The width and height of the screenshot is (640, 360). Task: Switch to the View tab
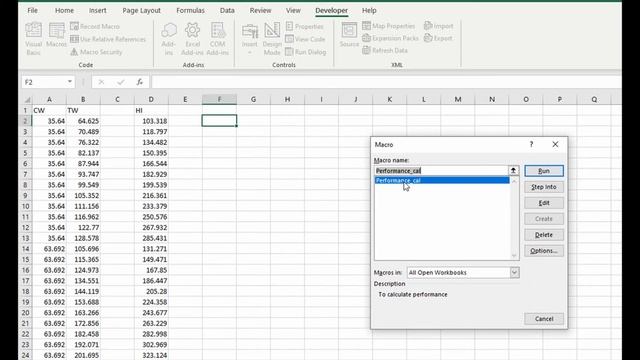tap(293, 10)
